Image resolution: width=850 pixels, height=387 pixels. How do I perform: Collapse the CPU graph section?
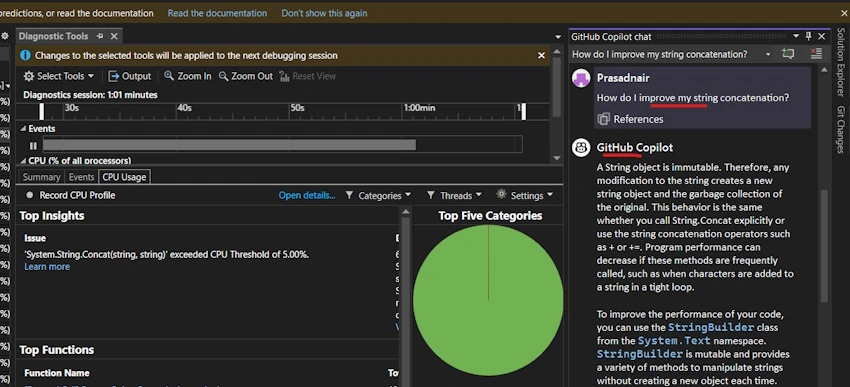pyautogui.click(x=23, y=161)
